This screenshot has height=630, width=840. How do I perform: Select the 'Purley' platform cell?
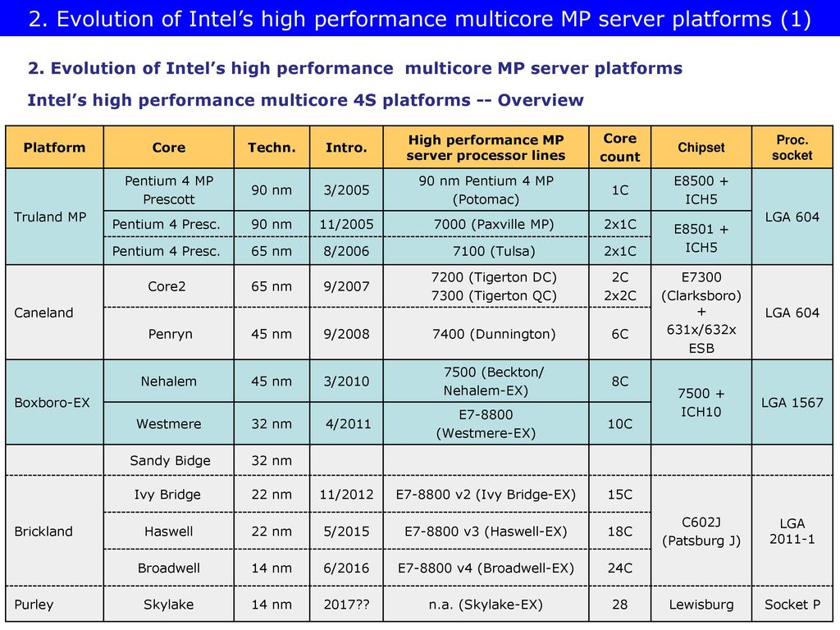[x=55, y=605]
